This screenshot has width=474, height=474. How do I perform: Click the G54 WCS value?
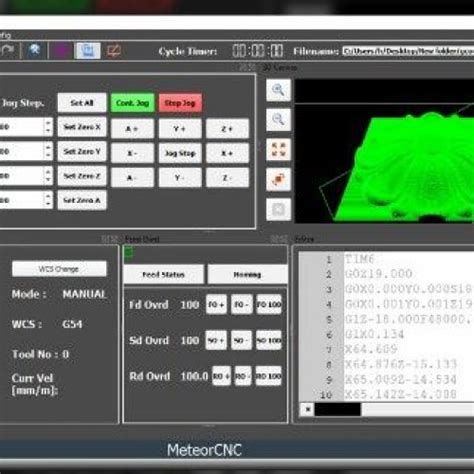[72, 324]
